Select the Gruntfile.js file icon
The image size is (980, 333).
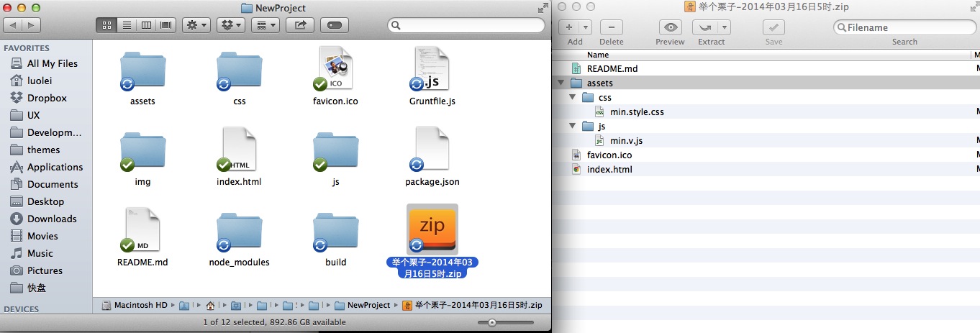(432, 70)
